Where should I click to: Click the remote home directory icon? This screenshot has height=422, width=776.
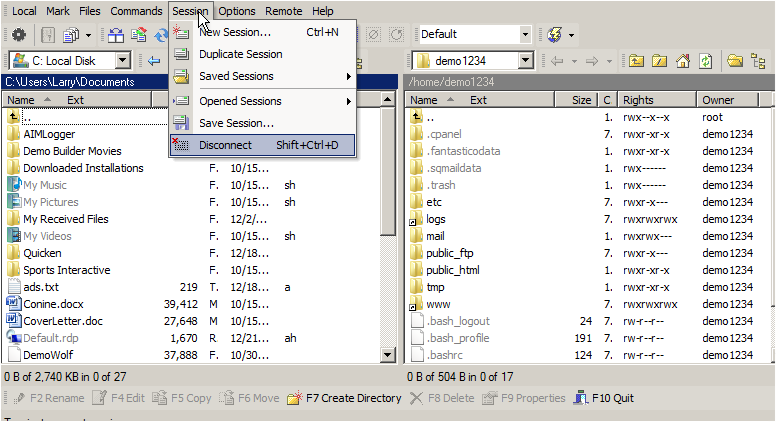683,61
